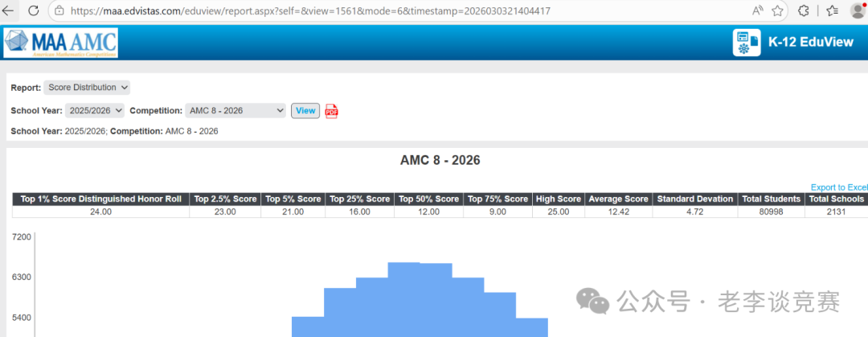
Task: Click the Total Schools column header
Action: [x=836, y=199]
